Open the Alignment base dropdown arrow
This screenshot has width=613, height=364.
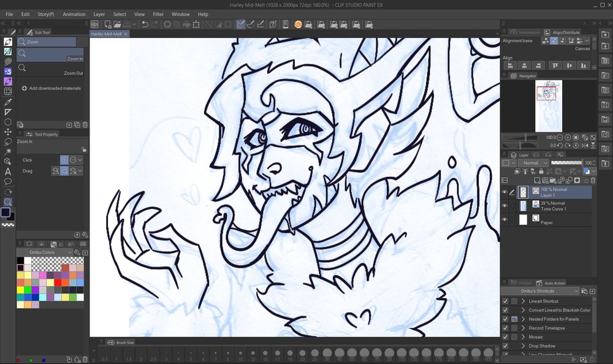[x=587, y=40]
